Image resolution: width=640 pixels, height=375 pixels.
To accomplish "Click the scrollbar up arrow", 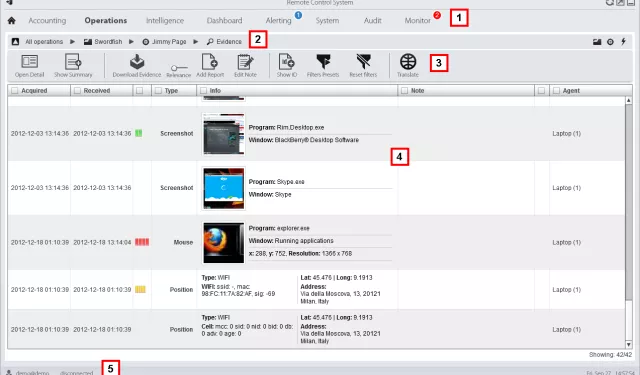I will (x=629, y=100).
